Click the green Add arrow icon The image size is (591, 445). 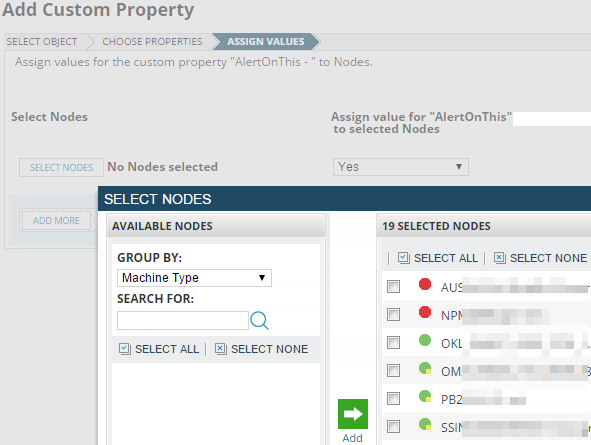click(353, 414)
